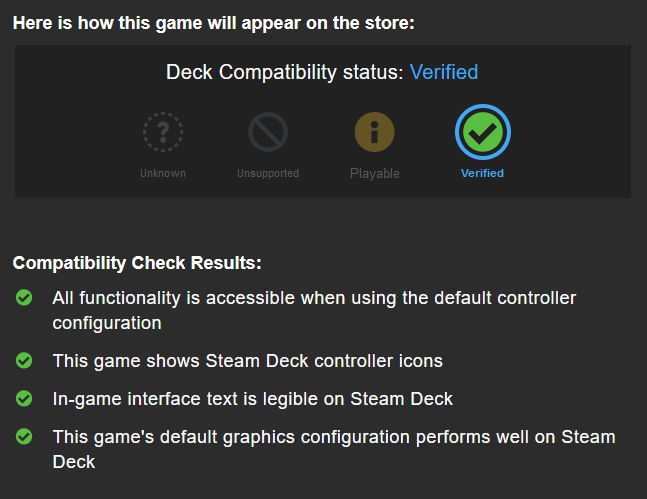Click green check beside interface text legible result

pyautogui.click(x=25, y=399)
